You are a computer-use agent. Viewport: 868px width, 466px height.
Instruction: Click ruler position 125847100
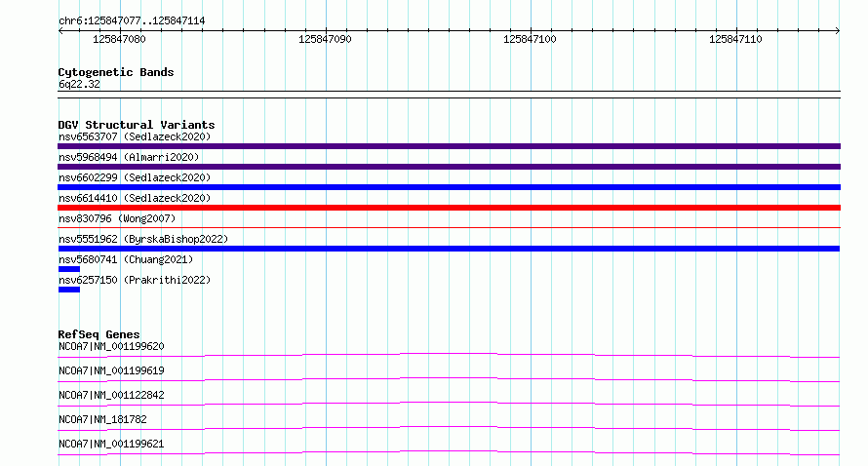530,39
